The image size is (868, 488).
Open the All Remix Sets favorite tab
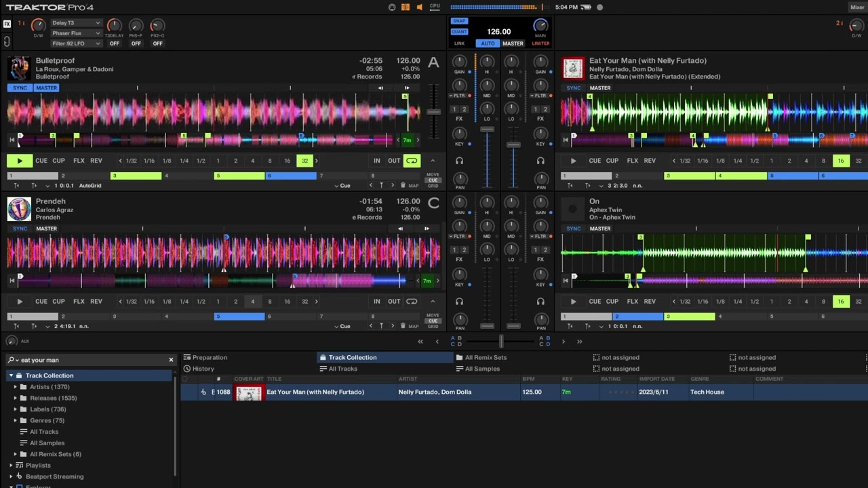pos(481,357)
